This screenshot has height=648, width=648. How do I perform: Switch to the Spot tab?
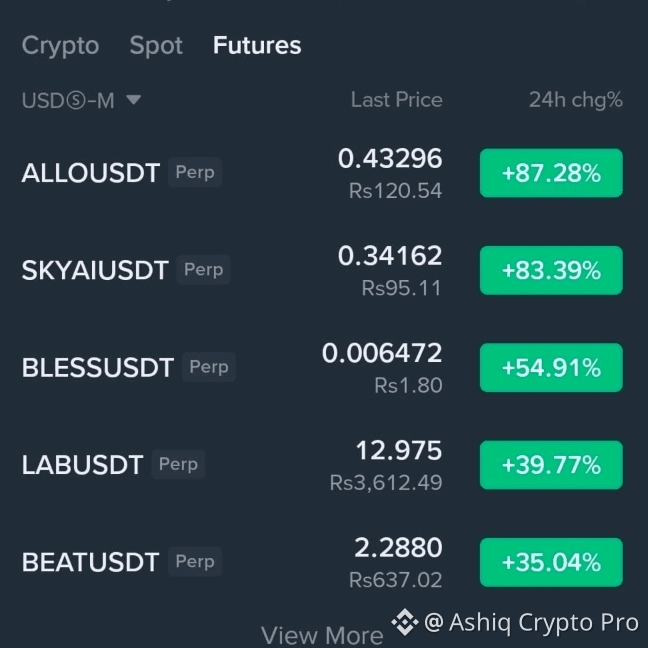[x=156, y=45]
